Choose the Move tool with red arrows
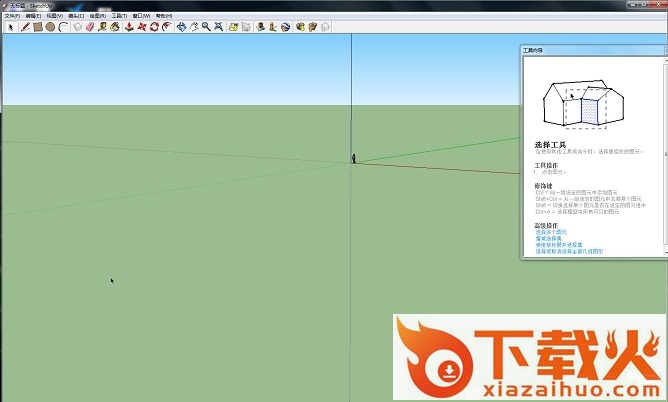Image resolution: width=668 pixels, height=402 pixels. click(142, 27)
